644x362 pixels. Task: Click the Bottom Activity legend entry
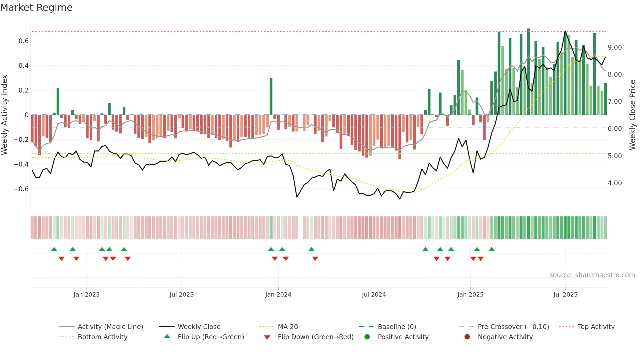pyautogui.click(x=93, y=337)
